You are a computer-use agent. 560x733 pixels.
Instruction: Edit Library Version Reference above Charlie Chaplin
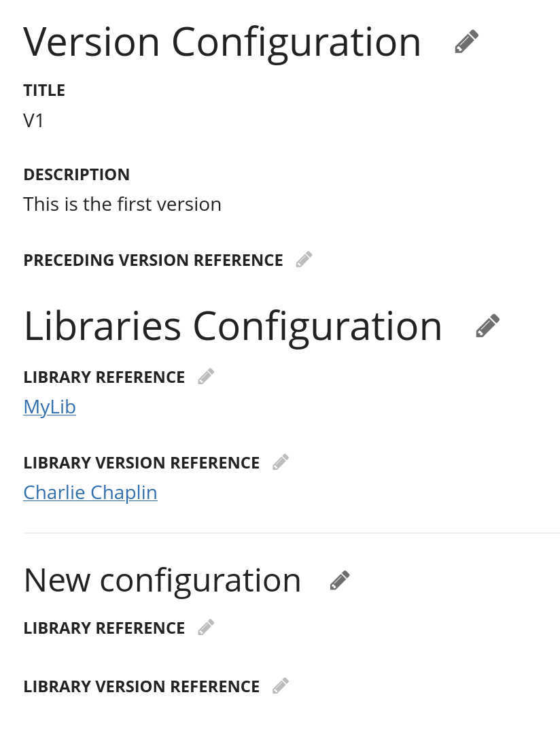coord(281,462)
